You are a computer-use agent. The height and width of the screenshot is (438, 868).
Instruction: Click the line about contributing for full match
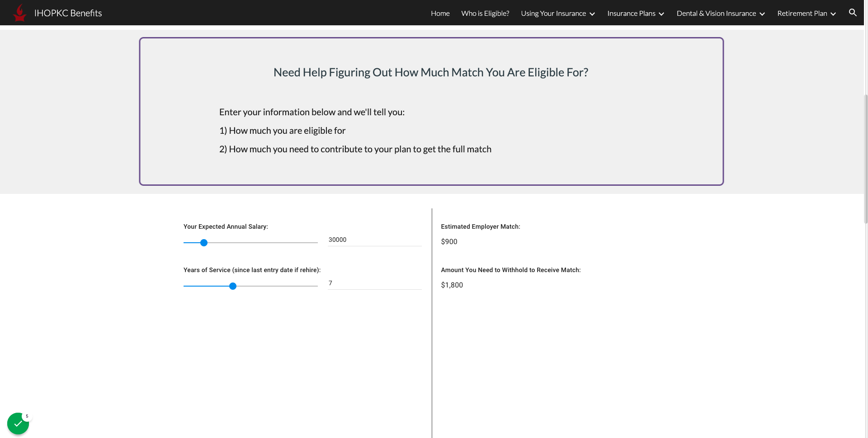point(355,149)
